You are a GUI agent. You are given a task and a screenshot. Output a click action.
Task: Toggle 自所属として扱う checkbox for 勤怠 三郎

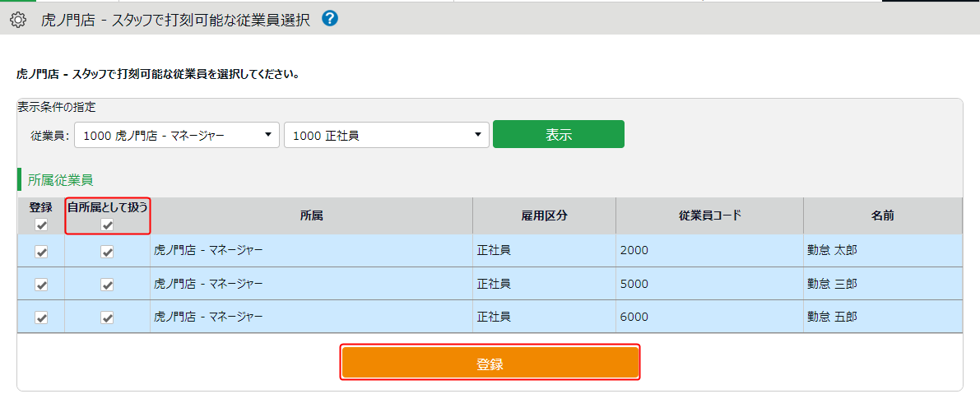tap(107, 285)
